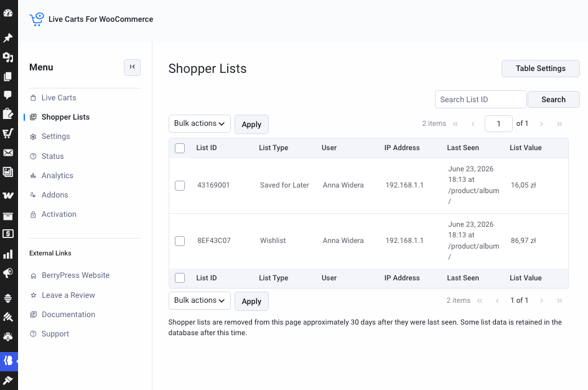Collapse the Menu panel with arrow button
Viewport: 588px width, 390px height.
point(133,67)
